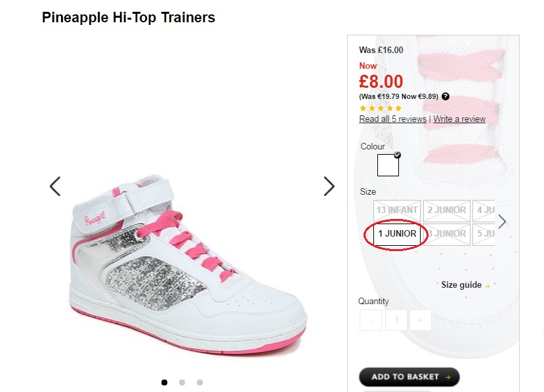Select the first image carousel dot
Viewport: 544px width, 392px height.
(x=164, y=382)
